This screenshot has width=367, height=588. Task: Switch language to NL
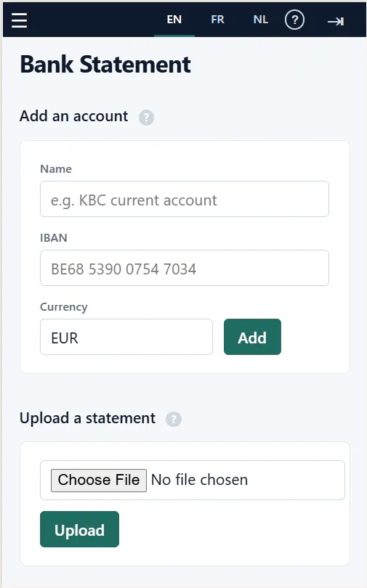[261, 20]
